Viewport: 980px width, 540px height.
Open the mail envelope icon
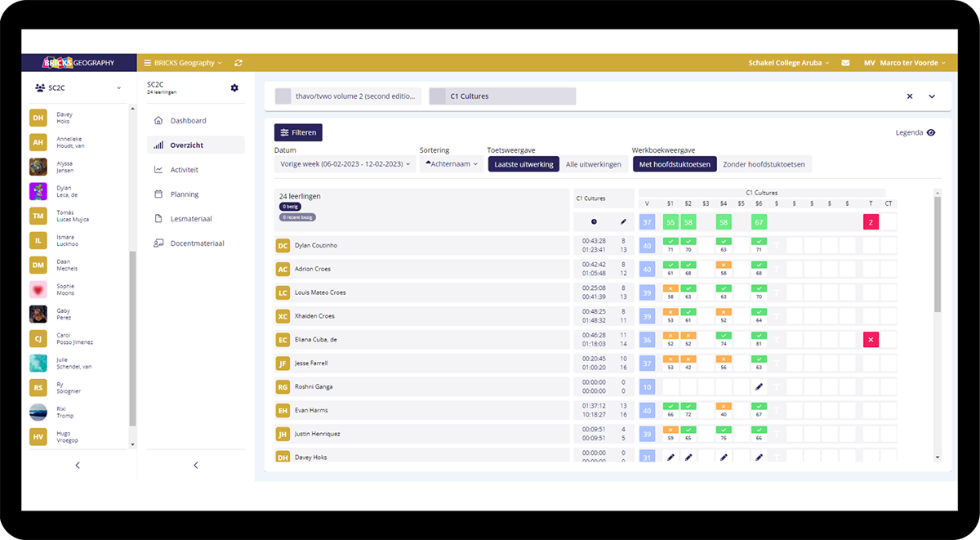point(845,63)
